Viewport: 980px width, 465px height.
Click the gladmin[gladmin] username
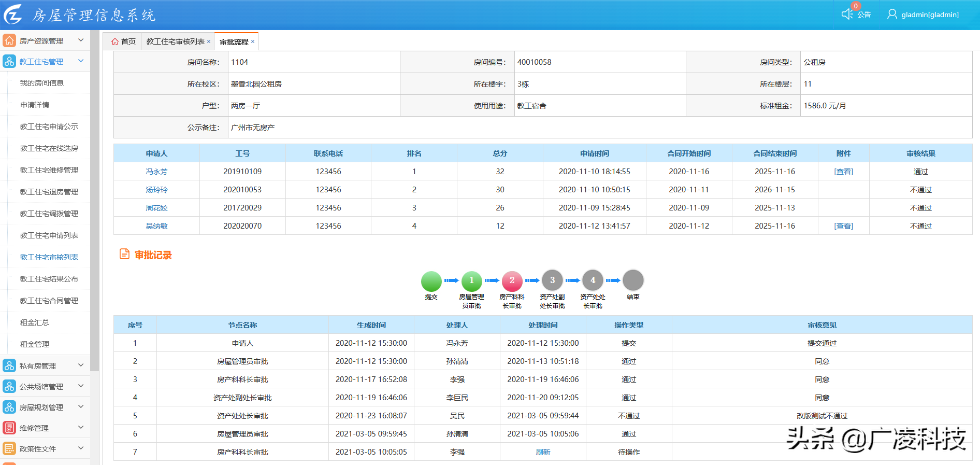pyautogui.click(x=930, y=15)
